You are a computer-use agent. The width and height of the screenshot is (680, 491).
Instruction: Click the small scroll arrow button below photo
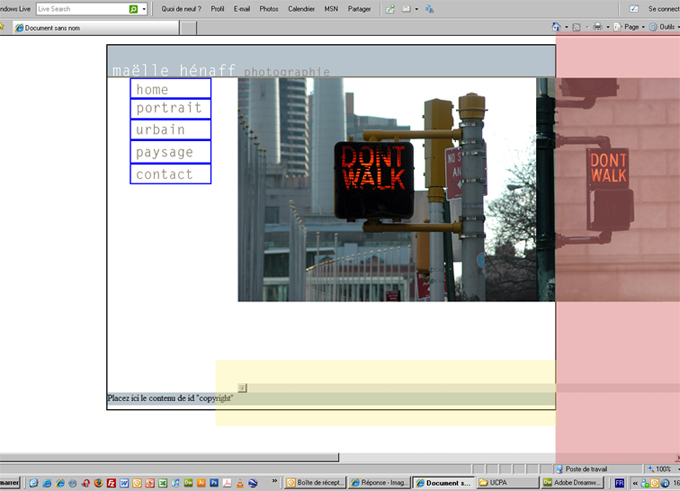[x=242, y=388]
